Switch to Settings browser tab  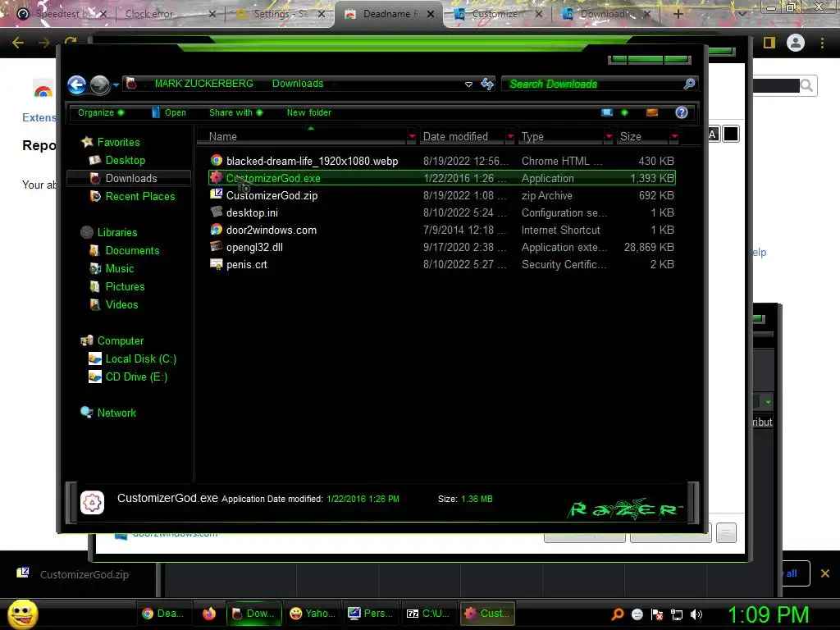(279, 14)
